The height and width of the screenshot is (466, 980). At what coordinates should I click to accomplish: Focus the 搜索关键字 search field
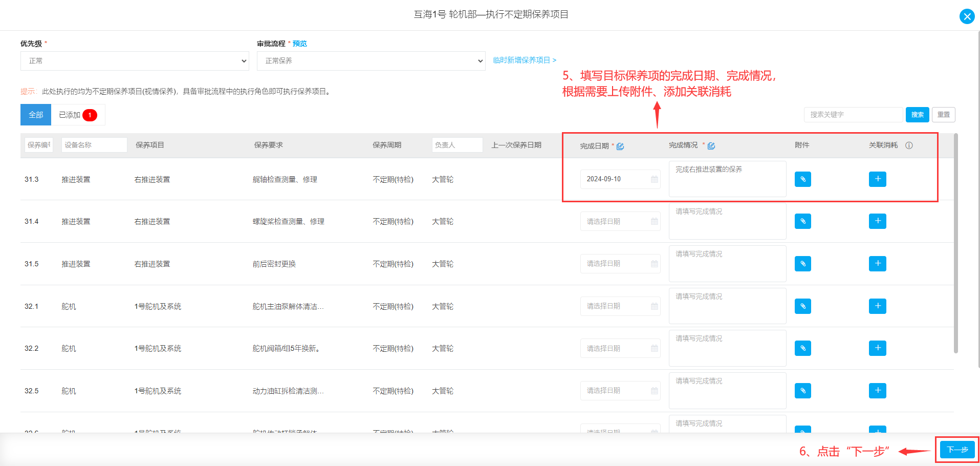(853, 115)
